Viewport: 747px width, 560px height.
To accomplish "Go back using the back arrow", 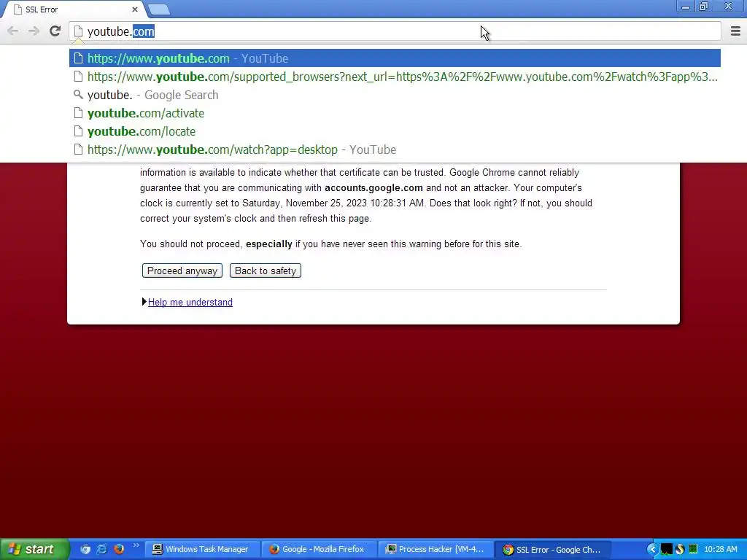I will pos(13,31).
